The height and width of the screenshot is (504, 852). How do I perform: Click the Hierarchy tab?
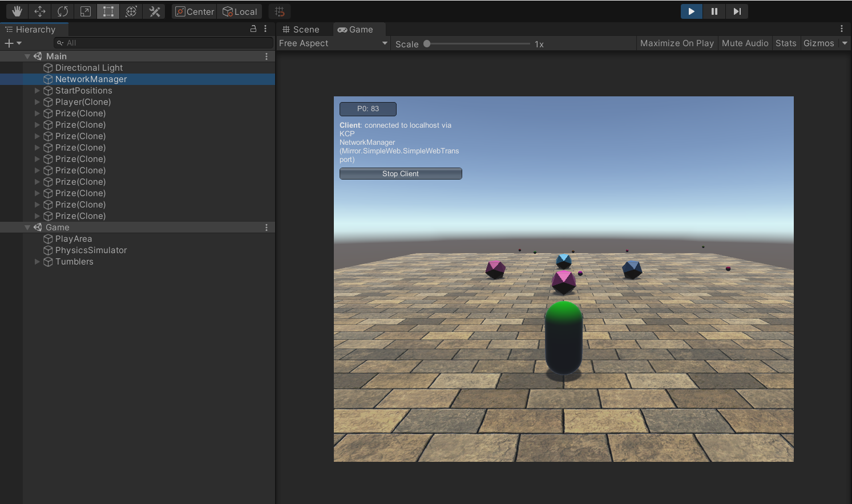point(35,29)
